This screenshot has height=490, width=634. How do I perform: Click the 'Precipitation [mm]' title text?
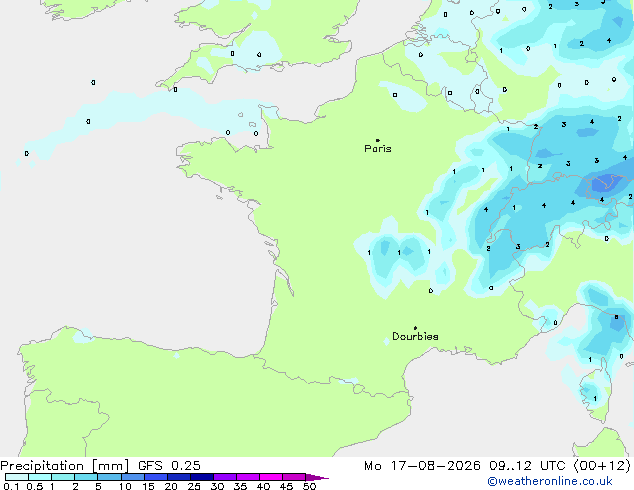point(65,466)
